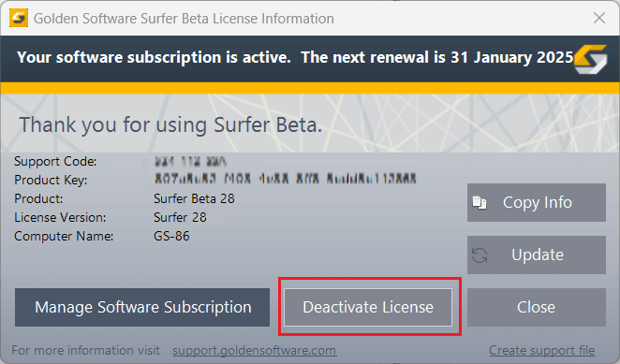
Task: Dismiss the dialog with the Close button
Action: coord(536,308)
